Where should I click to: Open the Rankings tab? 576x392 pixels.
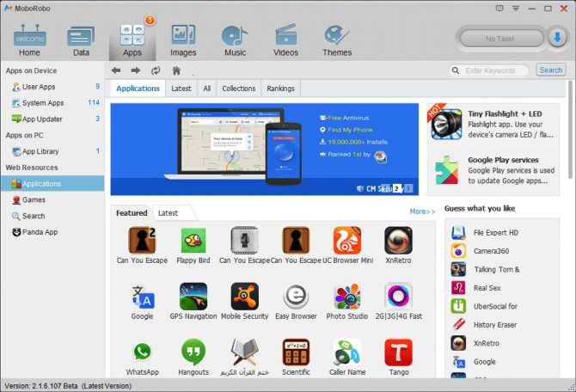click(x=280, y=89)
